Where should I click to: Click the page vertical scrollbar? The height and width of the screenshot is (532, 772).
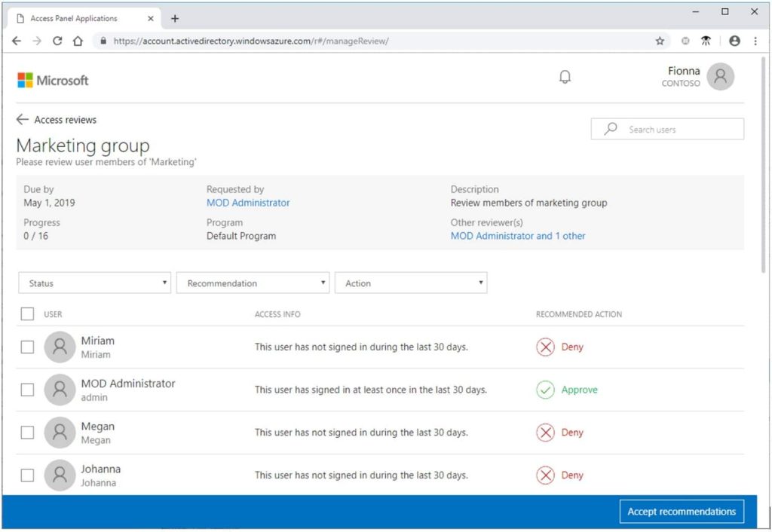(763, 165)
